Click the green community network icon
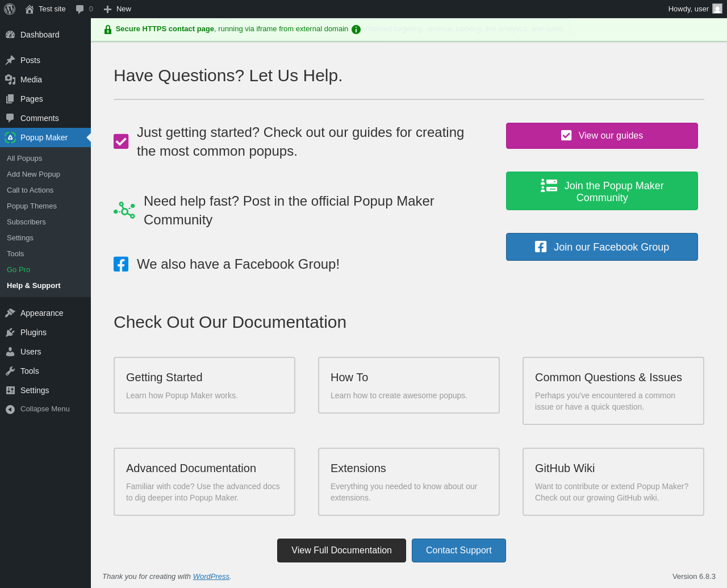 click(124, 210)
